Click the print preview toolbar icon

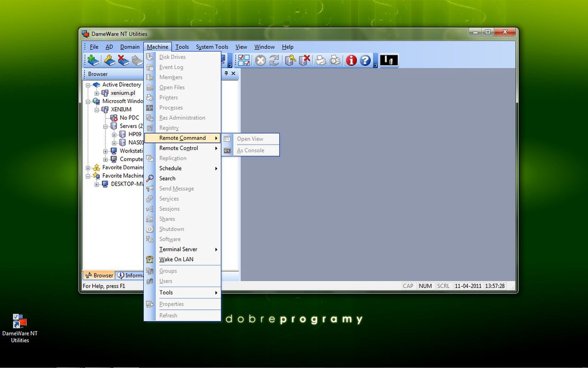tap(335, 60)
